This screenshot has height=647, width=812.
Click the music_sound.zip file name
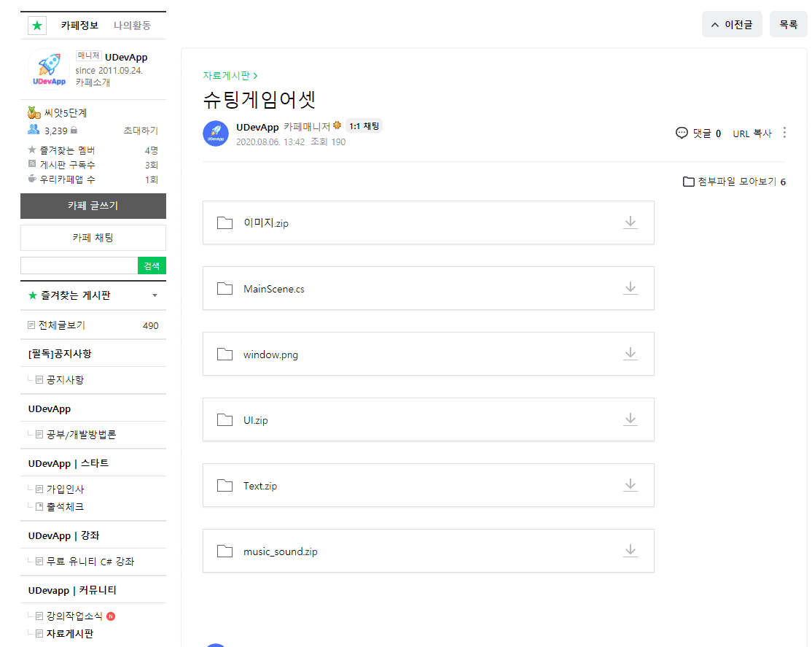281,551
